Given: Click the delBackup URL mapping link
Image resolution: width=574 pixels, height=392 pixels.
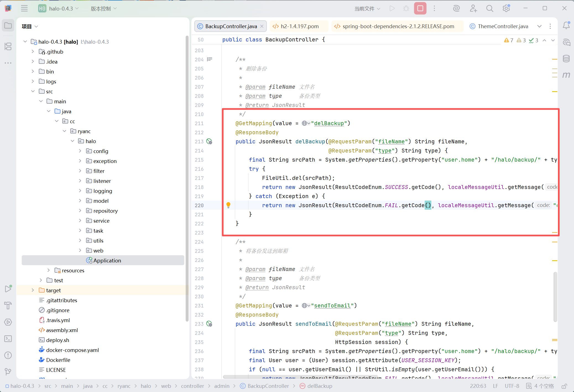Looking at the screenshot, I should point(329,123).
